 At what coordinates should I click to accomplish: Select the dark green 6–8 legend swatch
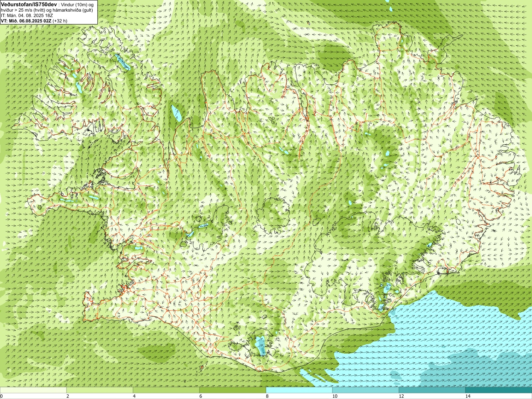click(x=233, y=390)
